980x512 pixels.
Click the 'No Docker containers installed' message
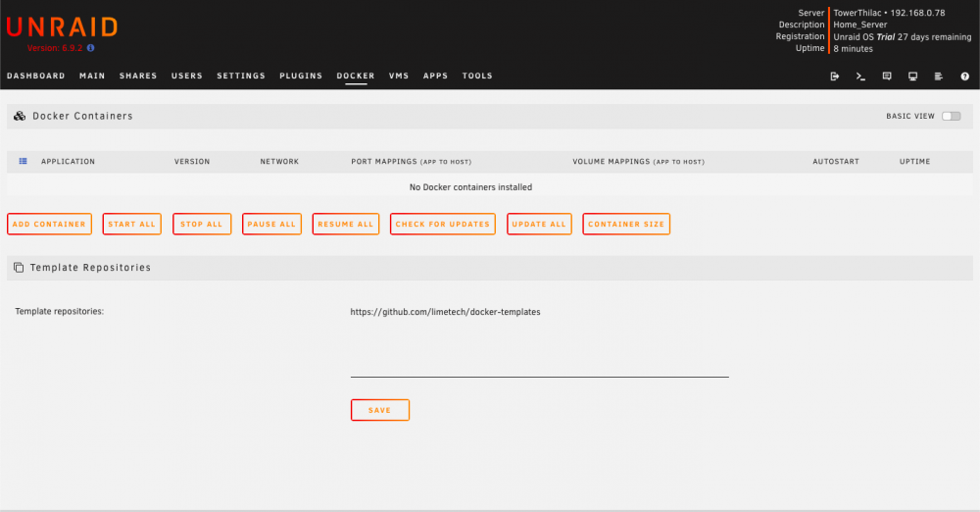[x=470, y=187]
